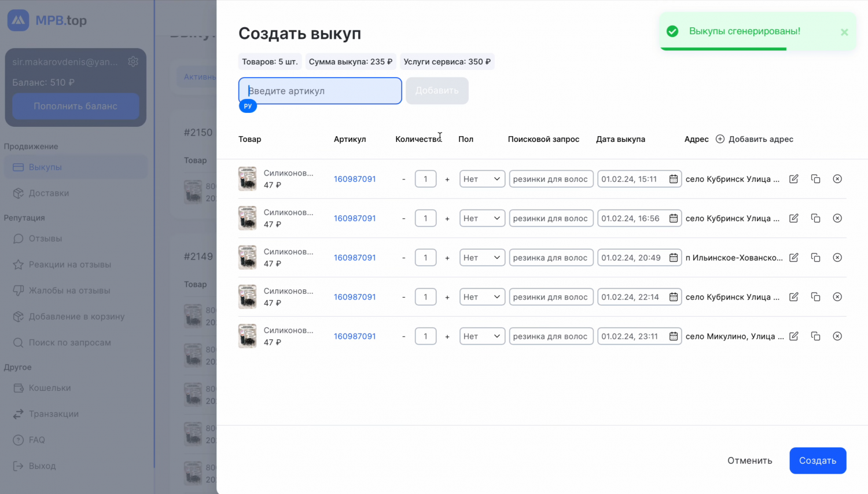Decrease quantity in the 16:56 row
The height and width of the screenshot is (494, 868).
point(403,219)
